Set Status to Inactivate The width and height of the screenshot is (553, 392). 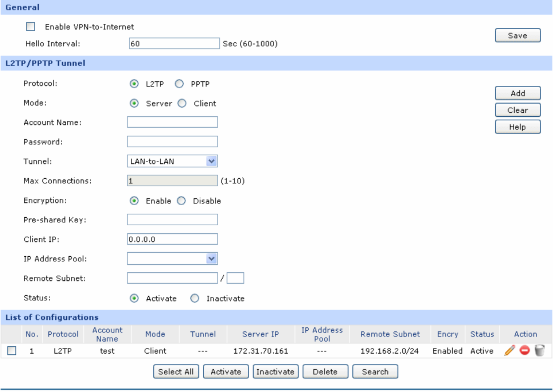point(194,299)
